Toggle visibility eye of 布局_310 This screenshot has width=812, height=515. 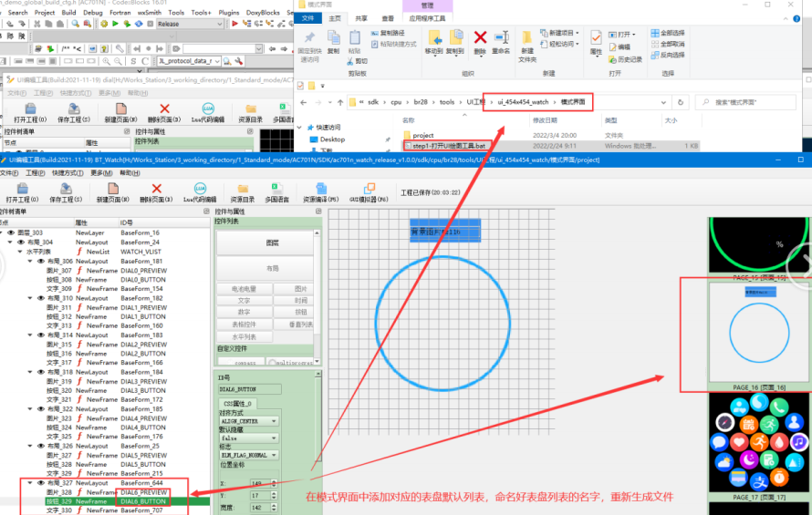(40, 298)
